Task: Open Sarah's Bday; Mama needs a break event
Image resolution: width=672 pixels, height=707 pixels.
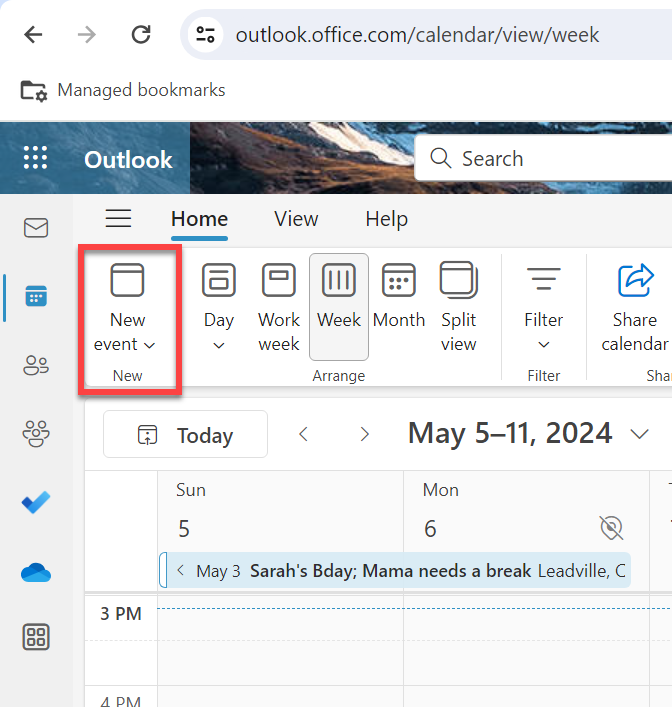Action: [x=395, y=570]
